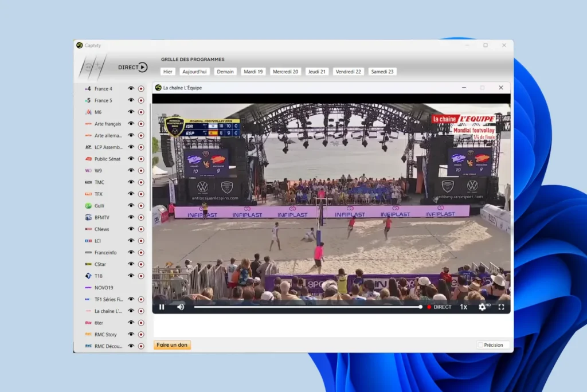
Task: Open the Mercredi 20 program grid
Action: point(285,72)
